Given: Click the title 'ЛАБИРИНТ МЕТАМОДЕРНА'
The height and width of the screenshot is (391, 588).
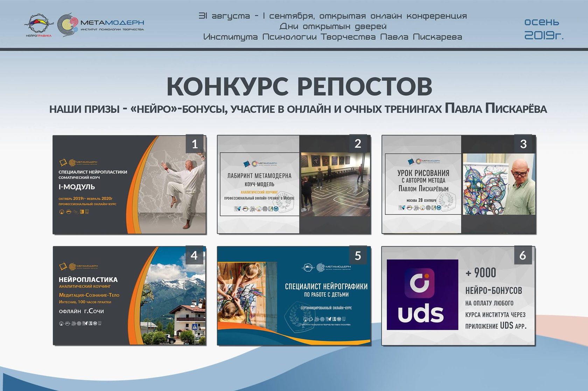Looking at the screenshot, I should pos(259,176).
